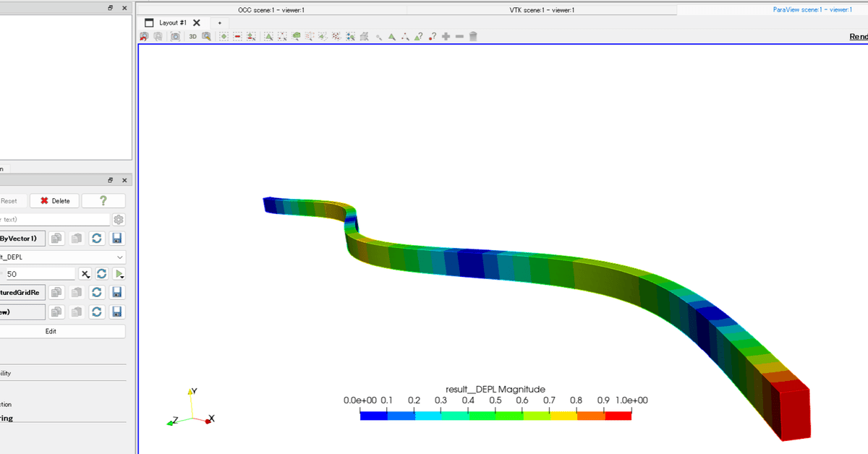Screen dimensions: 868x454
Task: Click the camera screenshot icon in the view toolbar
Action: (x=176, y=36)
